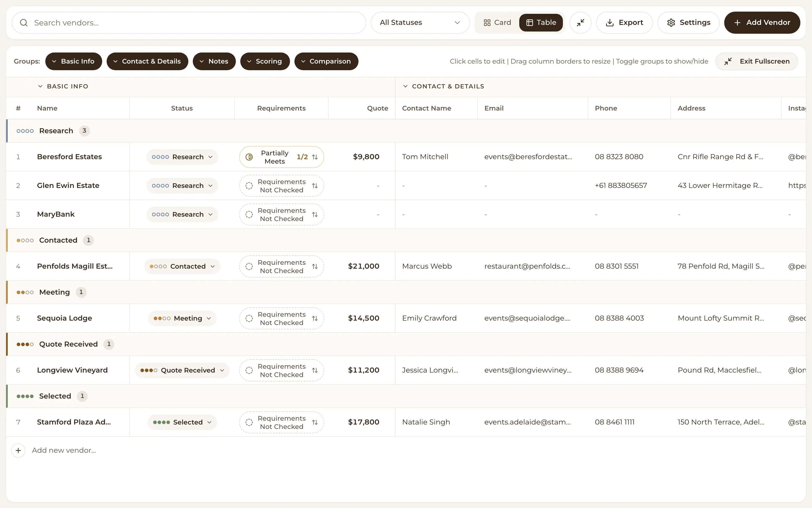
Task: Click the $9,800 quote cell
Action: (362, 157)
